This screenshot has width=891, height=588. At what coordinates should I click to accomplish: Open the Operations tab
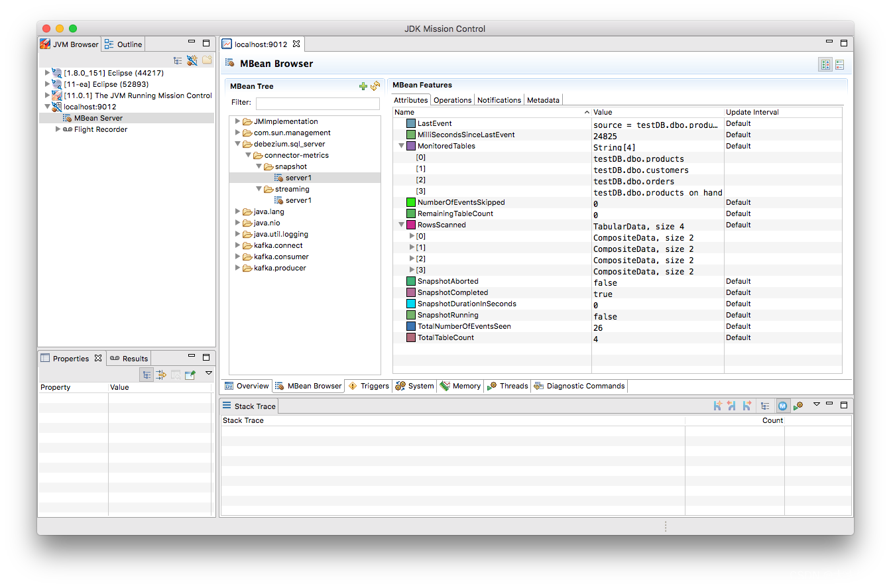(x=452, y=100)
